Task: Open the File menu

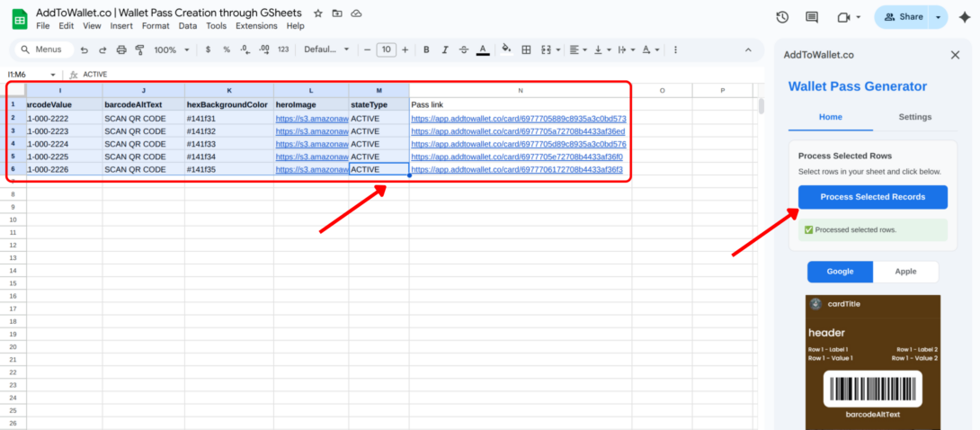Action: [x=43, y=26]
